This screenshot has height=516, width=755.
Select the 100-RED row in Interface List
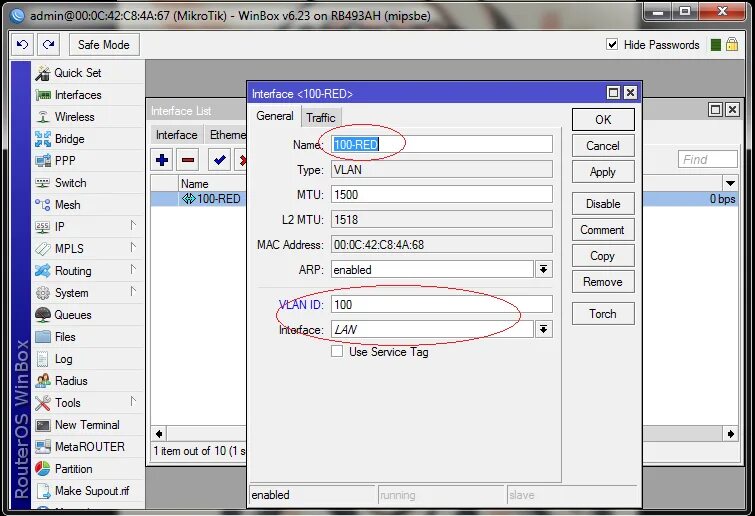click(x=198, y=199)
